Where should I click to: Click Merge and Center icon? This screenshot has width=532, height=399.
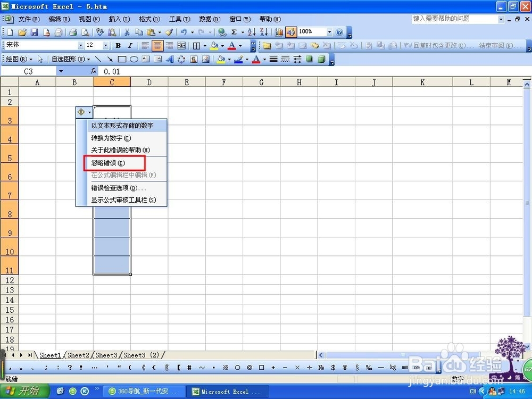(181, 45)
